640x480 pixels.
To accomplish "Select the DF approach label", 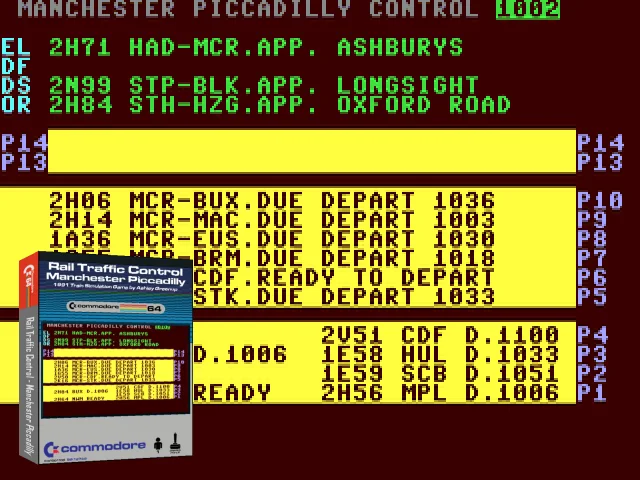I will [x=16, y=66].
